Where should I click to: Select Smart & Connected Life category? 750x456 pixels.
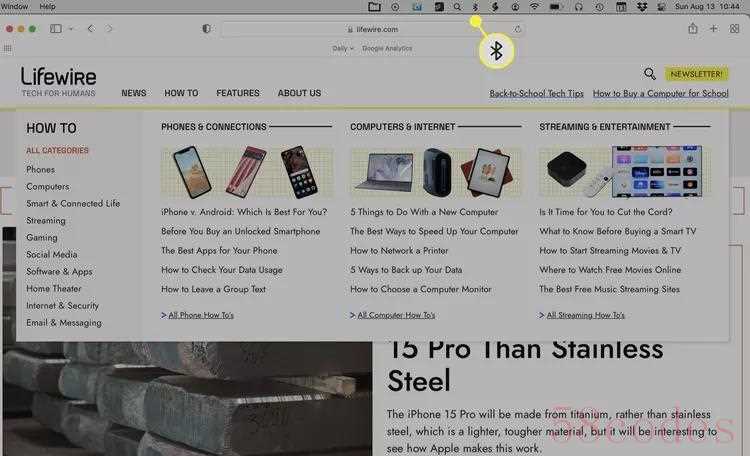[73, 203]
